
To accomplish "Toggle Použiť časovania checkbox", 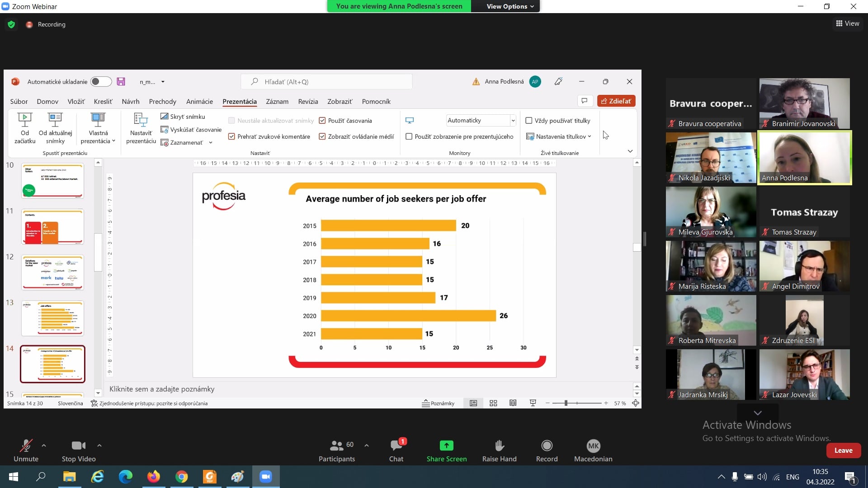I will [322, 121].
